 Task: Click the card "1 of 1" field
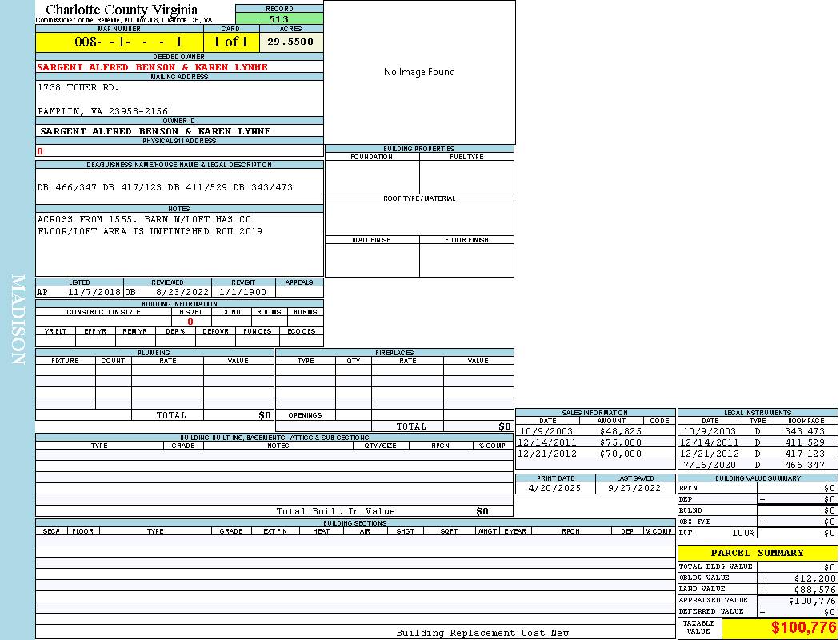pyautogui.click(x=230, y=42)
